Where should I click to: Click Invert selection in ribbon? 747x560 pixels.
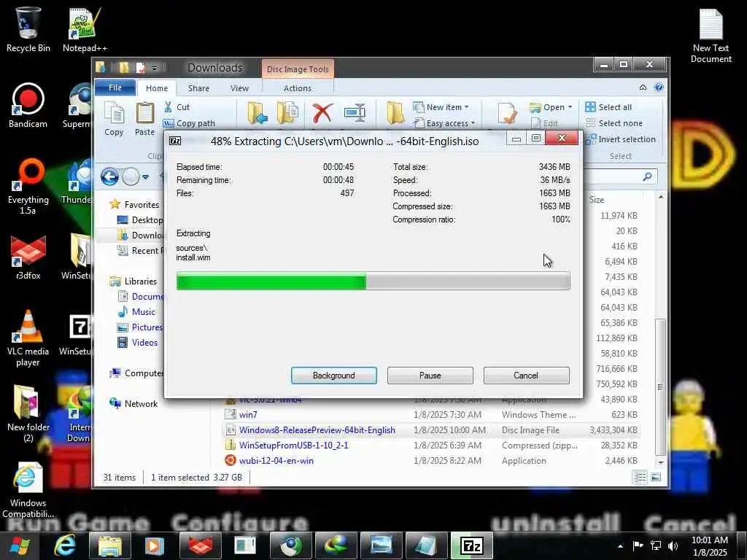point(620,139)
